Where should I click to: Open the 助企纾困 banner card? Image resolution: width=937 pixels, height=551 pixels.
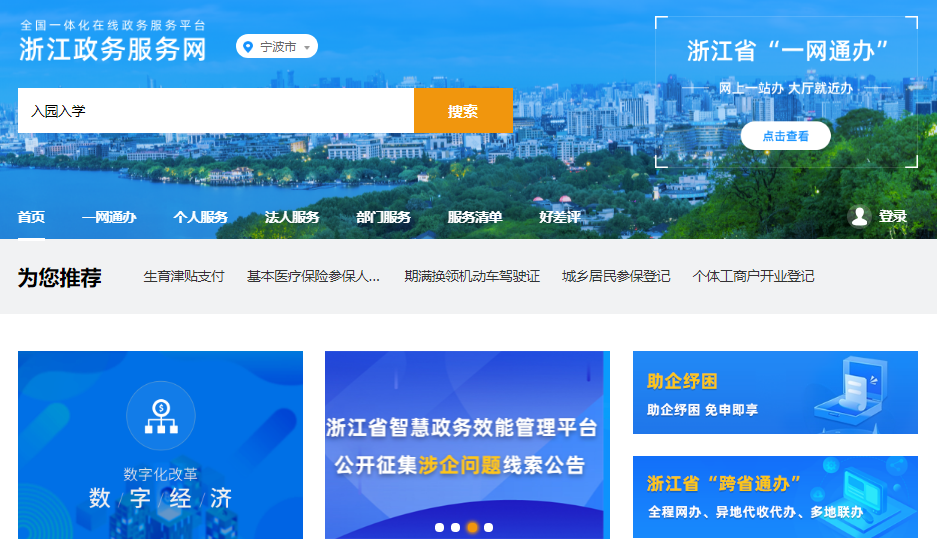[775, 392]
